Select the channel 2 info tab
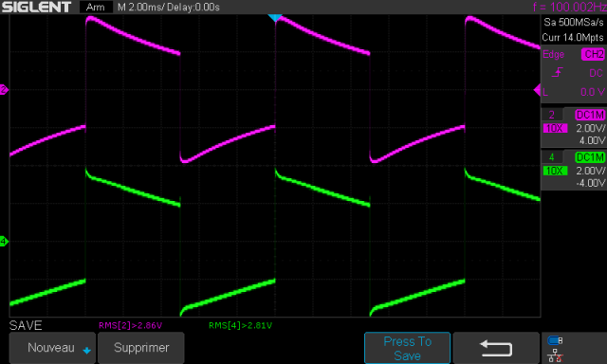Screen dimensions: 607x364 point(552,115)
